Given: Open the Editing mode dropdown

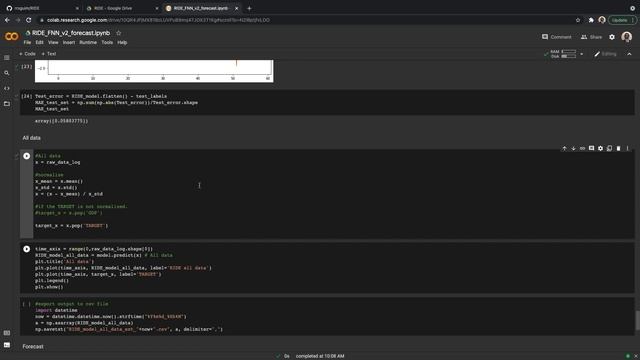Looking at the screenshot, I should click(x=605, y=54).
